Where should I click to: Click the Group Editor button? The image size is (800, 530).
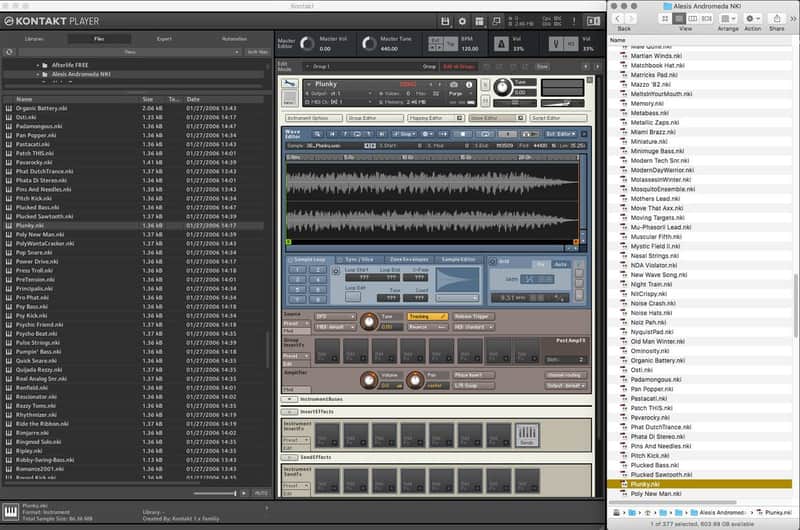pyautogui.click(x=374, y=118)
